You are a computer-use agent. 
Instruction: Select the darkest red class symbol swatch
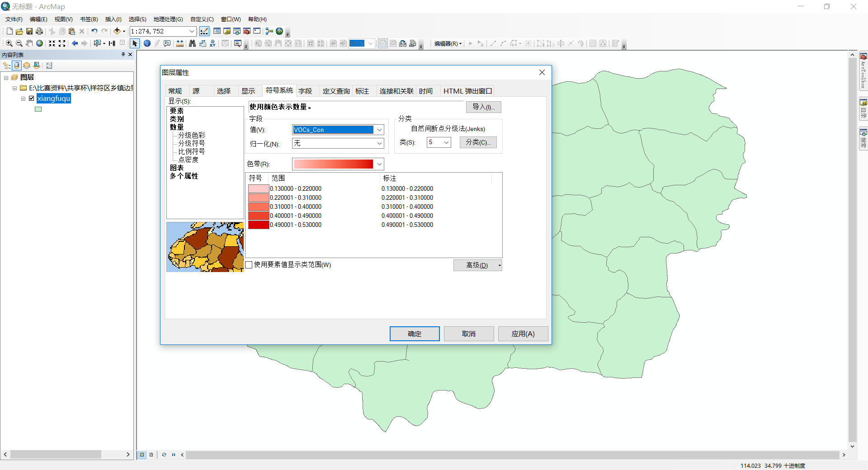258,225
